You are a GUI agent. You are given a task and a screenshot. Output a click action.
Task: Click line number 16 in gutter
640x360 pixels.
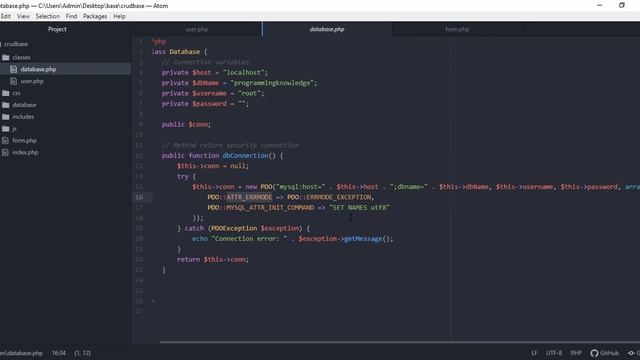[x=139, y=197]
